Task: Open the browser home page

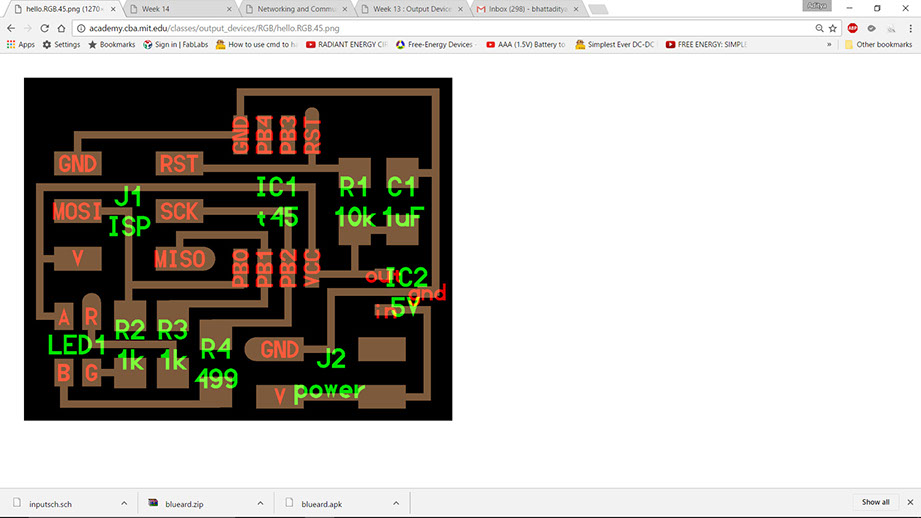Action: coord(61,28)
